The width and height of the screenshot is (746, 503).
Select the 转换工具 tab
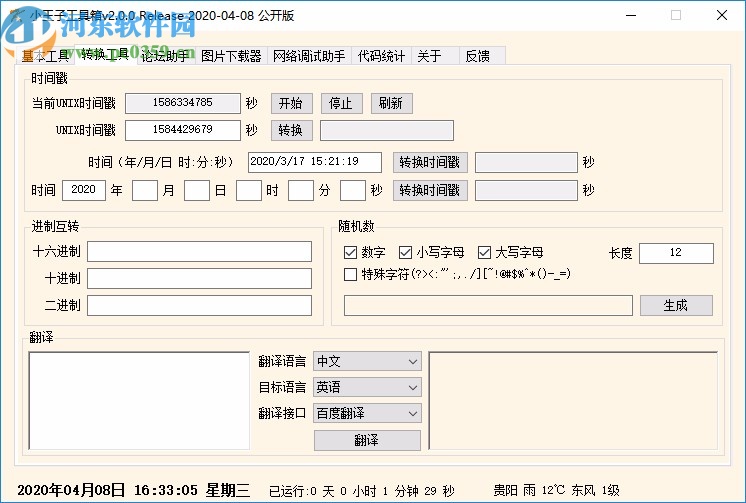(105, 54)
